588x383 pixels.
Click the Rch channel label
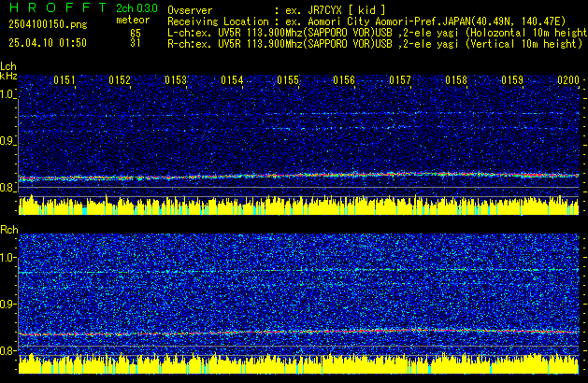[x=9, y=230]
